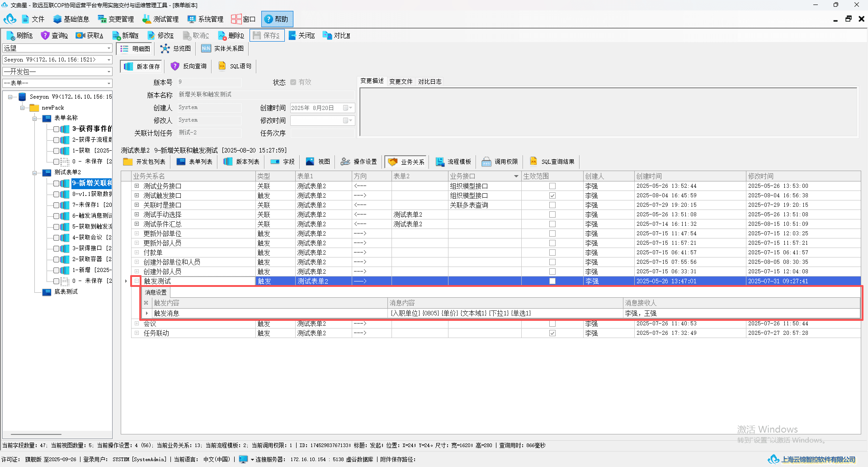This screenshot has height=467, width=868.
Task: Select the 底表测试 tree node
Action: click(x=66, y=292)
